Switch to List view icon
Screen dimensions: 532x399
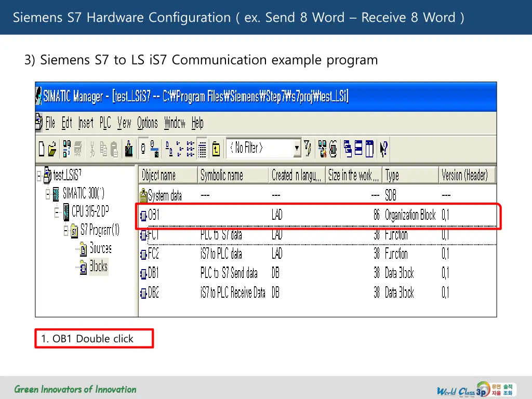point(191,149)
